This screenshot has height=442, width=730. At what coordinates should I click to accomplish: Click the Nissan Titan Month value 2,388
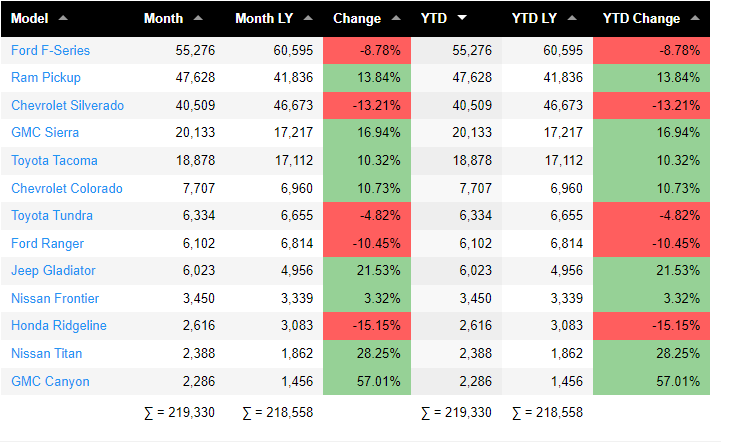192,353
